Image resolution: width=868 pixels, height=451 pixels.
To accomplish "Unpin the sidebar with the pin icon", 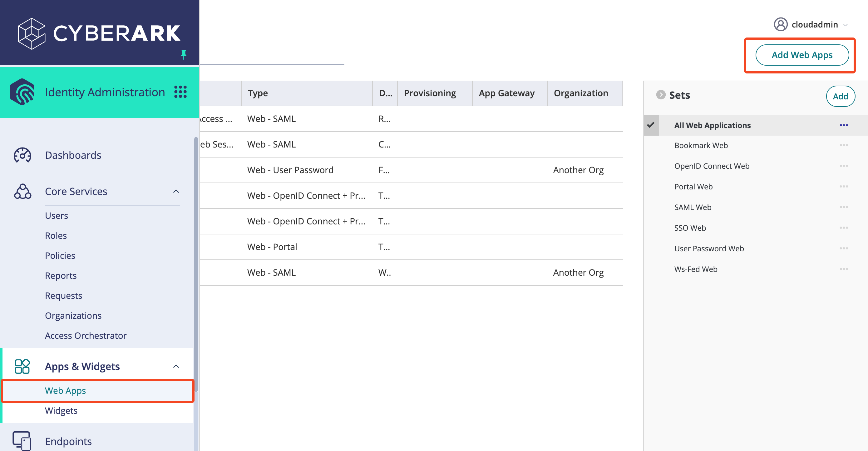I will (x=184, y=54).
